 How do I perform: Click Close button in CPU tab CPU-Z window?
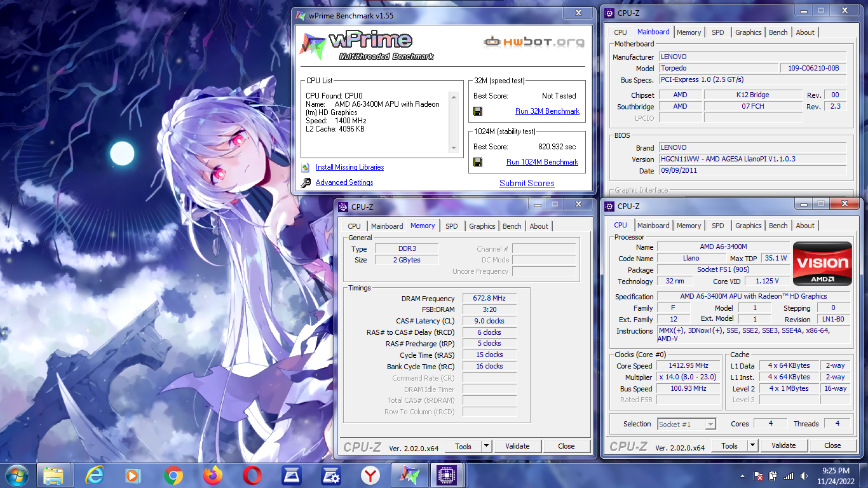[x=832, y=445]
